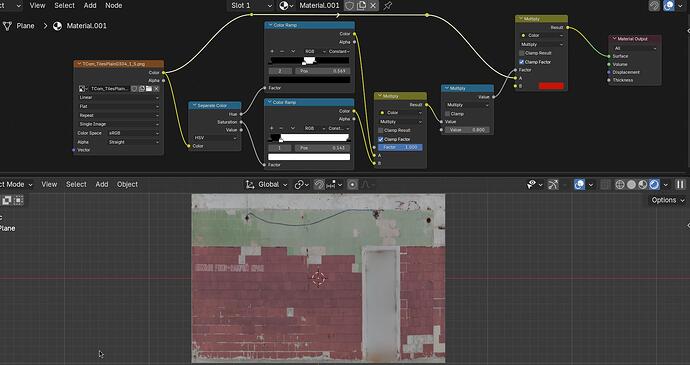This screenshot has width=690, height=365.
Task: Open Material Output target All dropdown
Action: [635, 48]
